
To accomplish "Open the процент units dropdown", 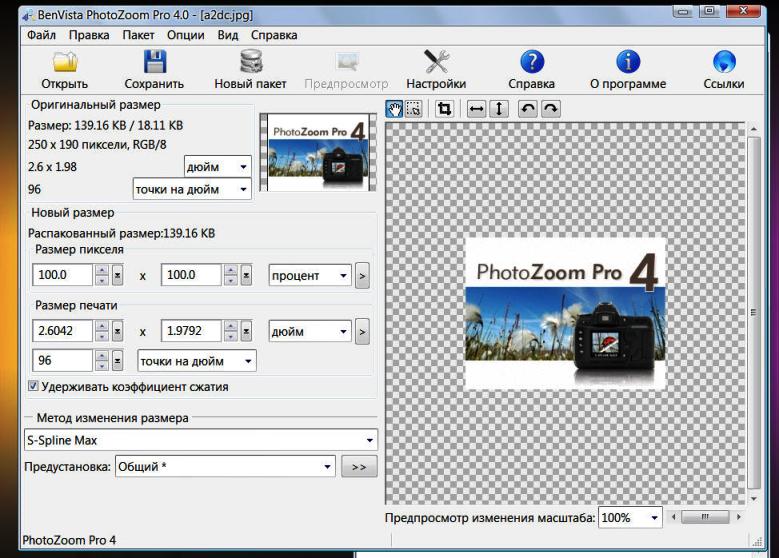I will (x=343, y=276).
